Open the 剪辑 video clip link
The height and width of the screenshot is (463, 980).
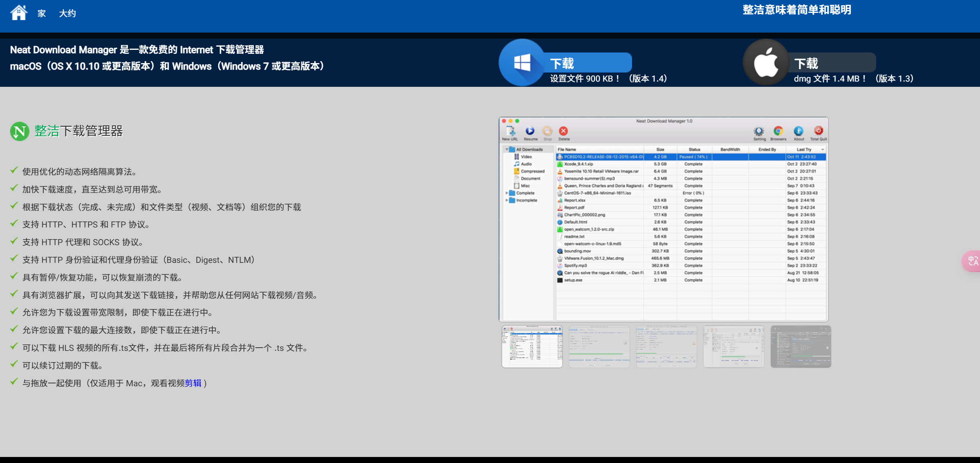tap(193, 383)
